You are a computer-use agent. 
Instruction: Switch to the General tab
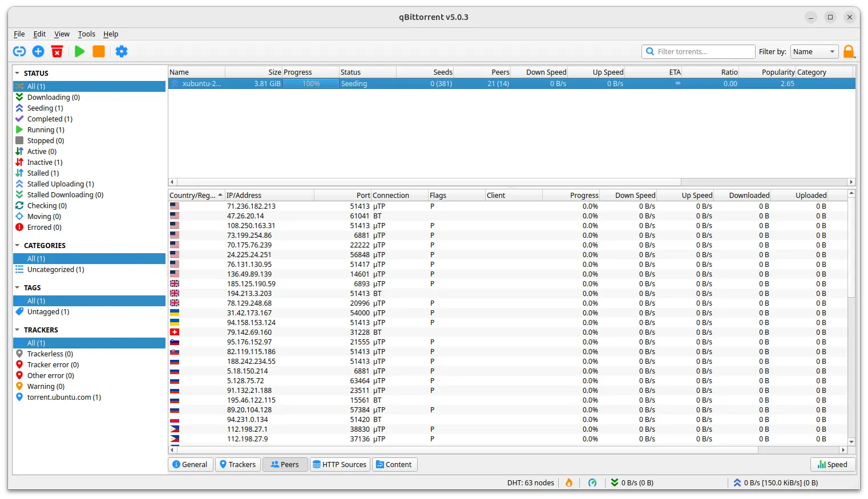coord(191,465)
